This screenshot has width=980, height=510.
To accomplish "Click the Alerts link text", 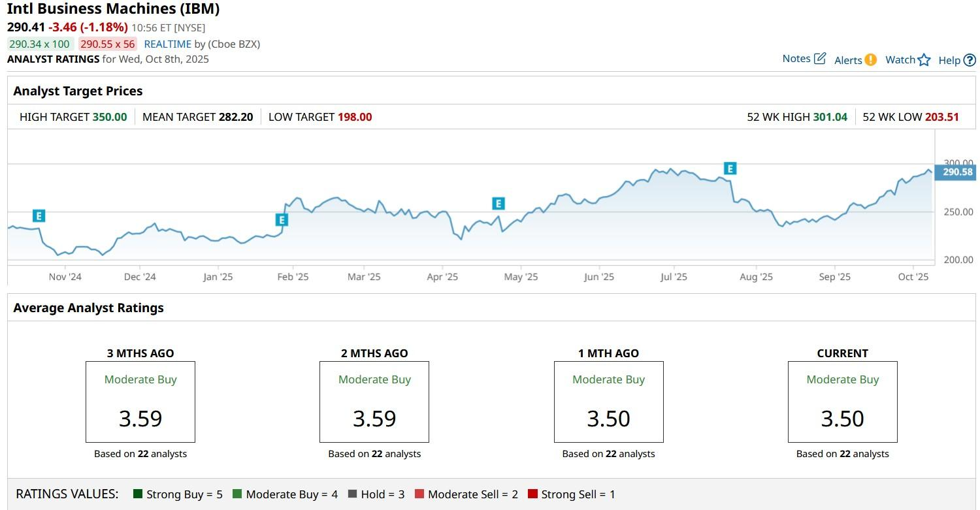I will 848,60.
